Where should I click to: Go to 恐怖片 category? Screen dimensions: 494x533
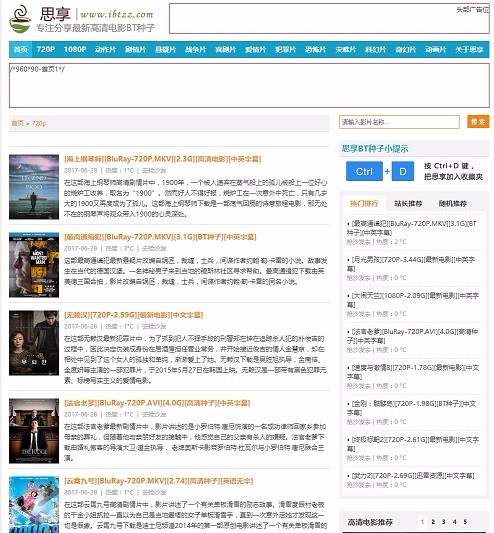(316, 50)
